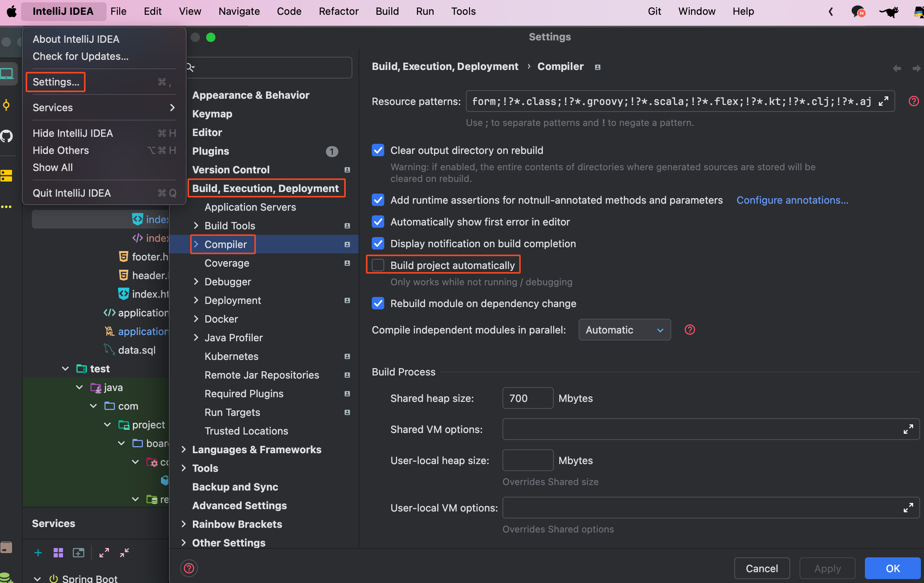This screenshot has width=924, height=583.
Task: Expand Languages & Frameworks section
Action: click(184, 450)
